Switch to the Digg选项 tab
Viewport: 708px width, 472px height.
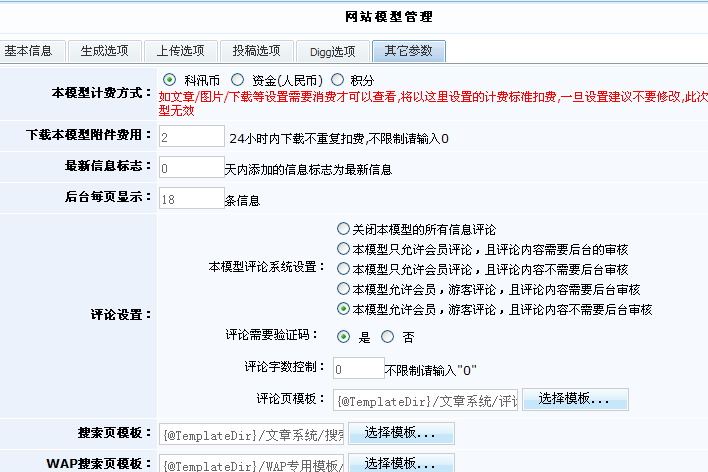(x=331, y=51)
